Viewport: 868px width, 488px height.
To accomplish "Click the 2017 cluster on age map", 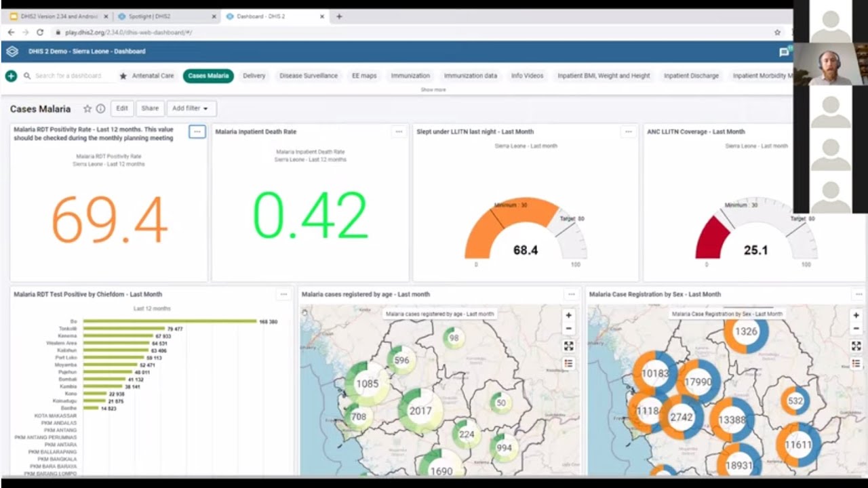I will 420,411.
